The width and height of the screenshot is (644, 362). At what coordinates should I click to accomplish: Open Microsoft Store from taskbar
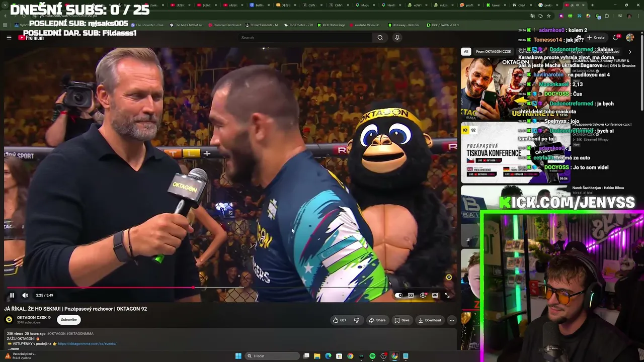point(339,356)
